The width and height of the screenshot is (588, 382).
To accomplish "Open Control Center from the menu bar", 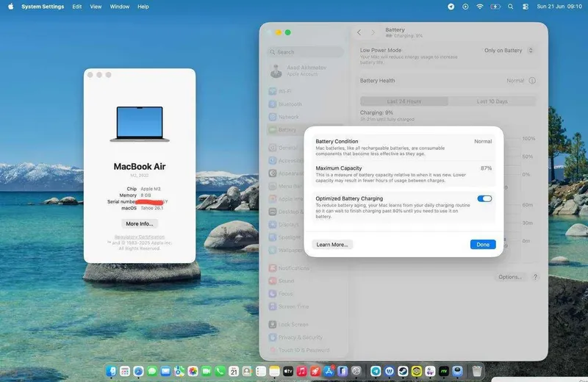I will [x=526, y=7].
